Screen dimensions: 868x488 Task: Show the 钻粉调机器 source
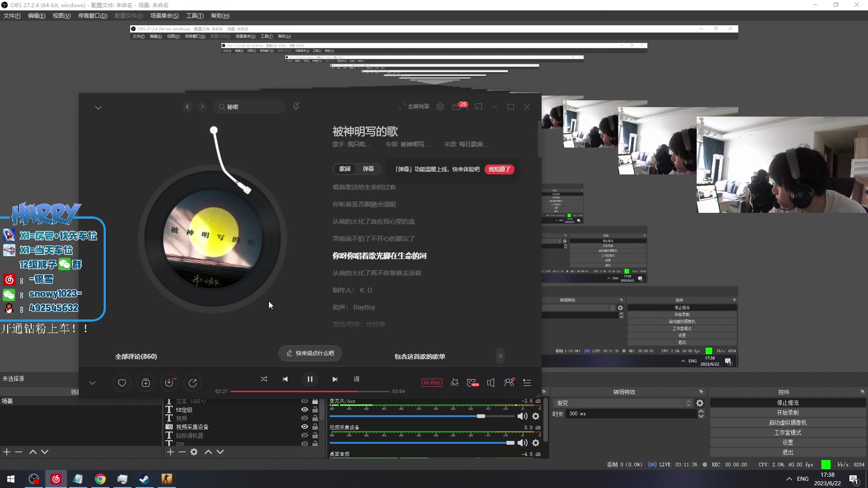(x=305, y=436)
